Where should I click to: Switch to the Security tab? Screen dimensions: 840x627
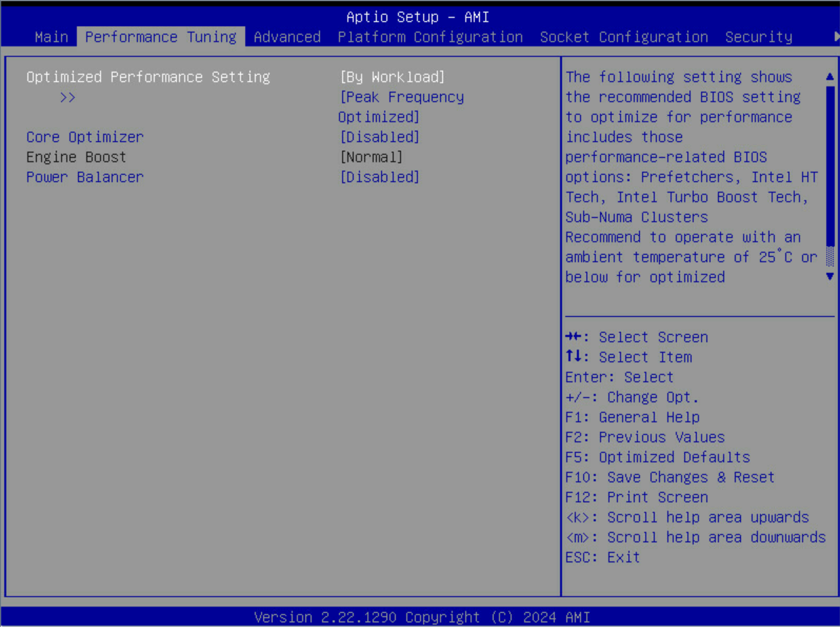click(758, 37)
